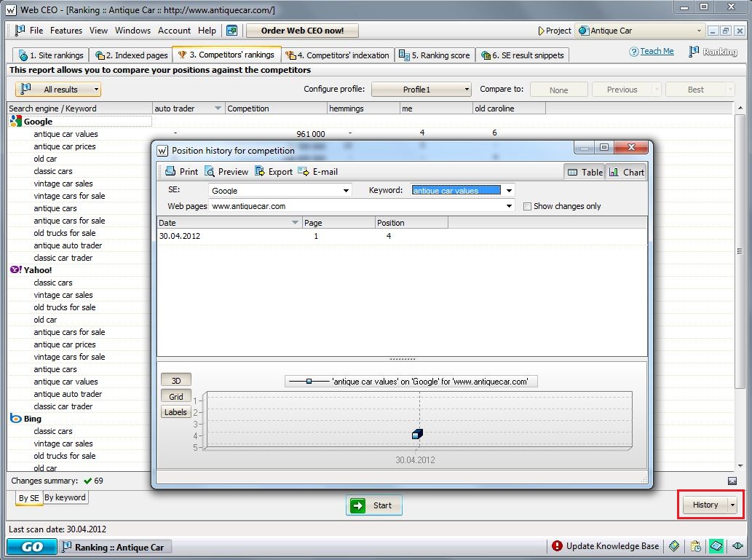This screenshot has height=560, width=752.
Task: Toggle the chart Grid button
Action: (176, 396)
